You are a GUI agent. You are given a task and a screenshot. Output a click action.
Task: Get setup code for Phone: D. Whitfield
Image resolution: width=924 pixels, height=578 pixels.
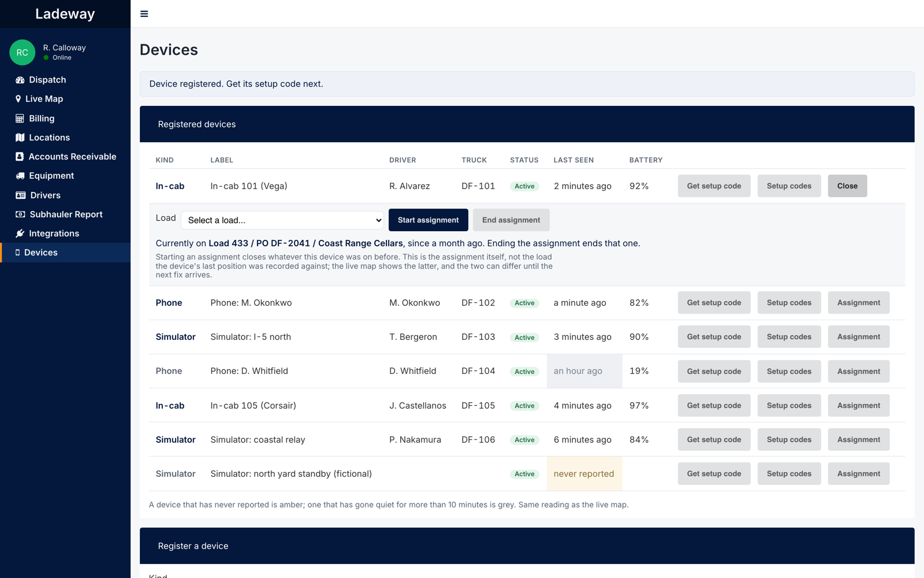coord(714,371)
